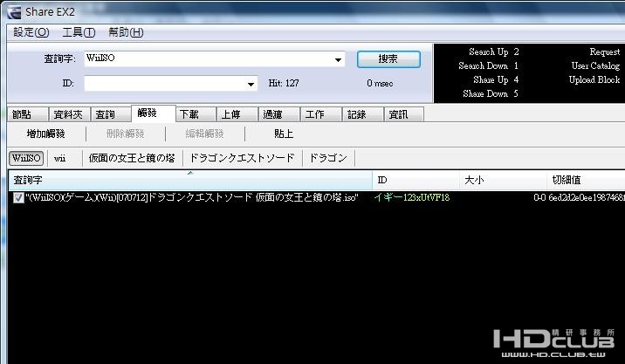Switch to the 工作 tab

pyautogui.click(x=321, y=114)
